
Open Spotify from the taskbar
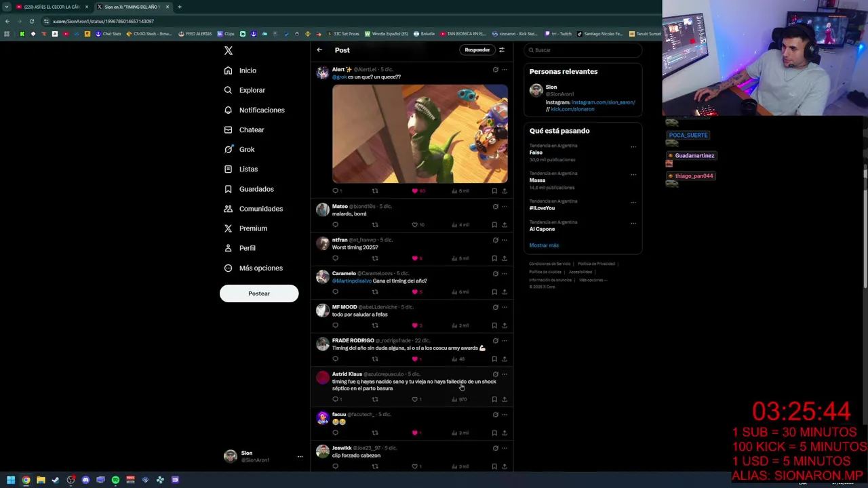(115, 480)
